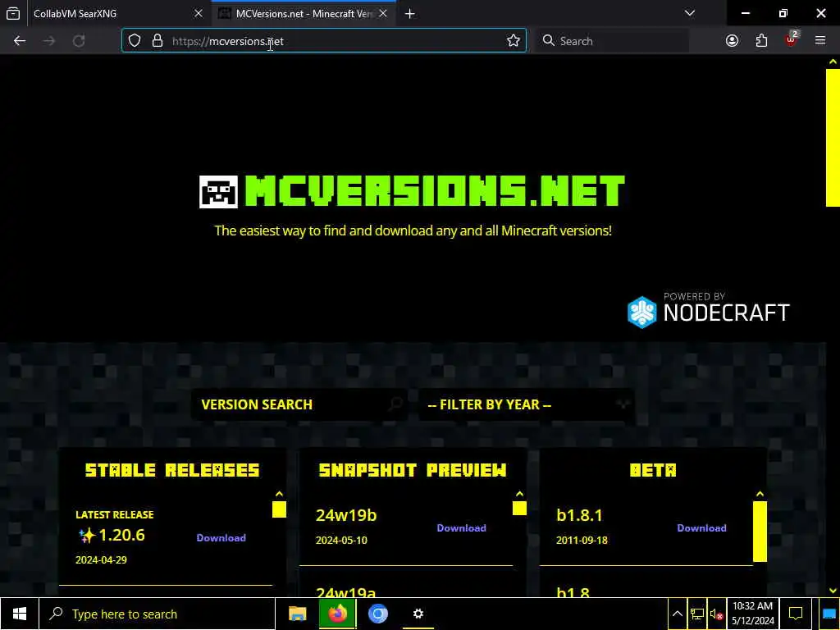Select the b1.8.1 beta name
Image resolution: width=840 pixels, height=630 pixels.
point(579,515)
